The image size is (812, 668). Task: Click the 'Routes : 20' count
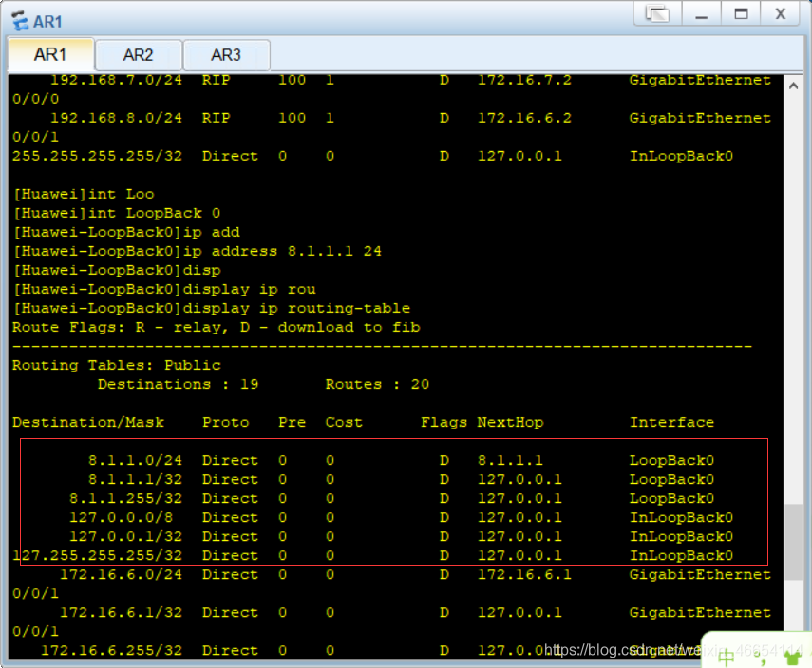(378, 385)
